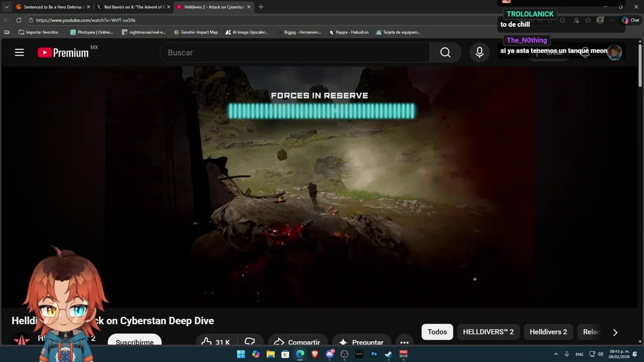Show hidden system tray icons
The height and width of the screenshot is (362, 644).
tap(556, 354)
